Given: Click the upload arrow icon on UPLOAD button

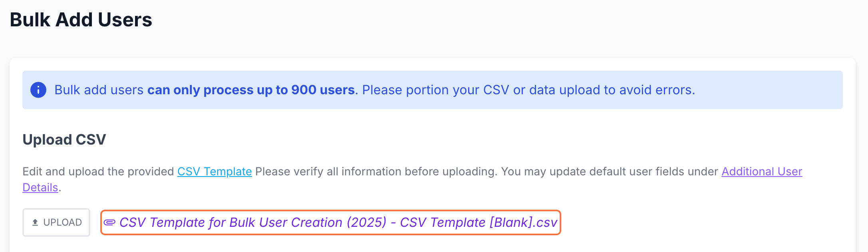Looking at the screenshot, I should (x=35, y=222).
